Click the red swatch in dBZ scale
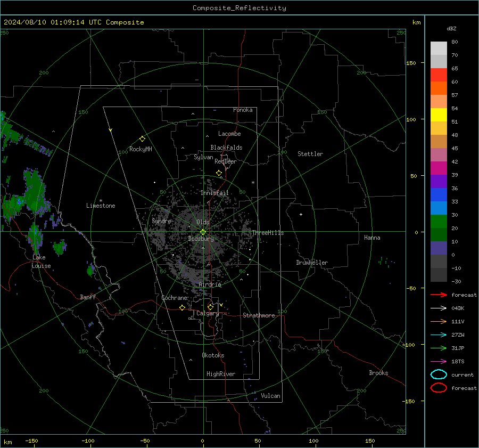Screen dimensions: 479x448 [439, 75]
